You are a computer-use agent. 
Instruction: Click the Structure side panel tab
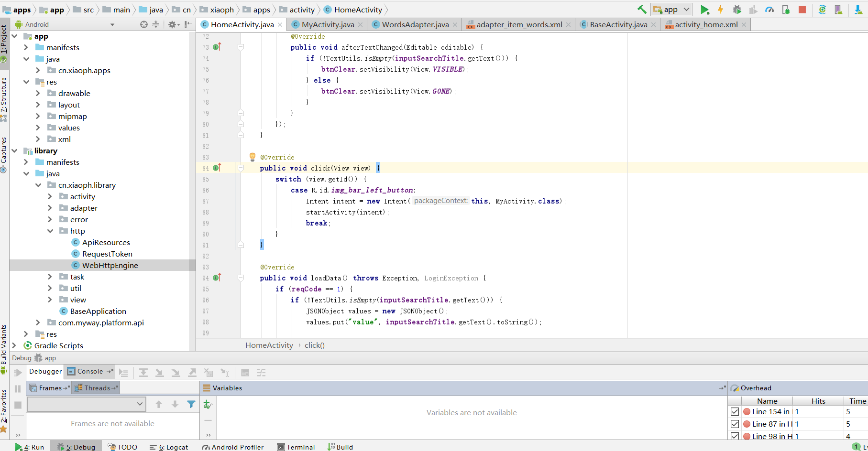pyautogui.click(x=4, y=98)
